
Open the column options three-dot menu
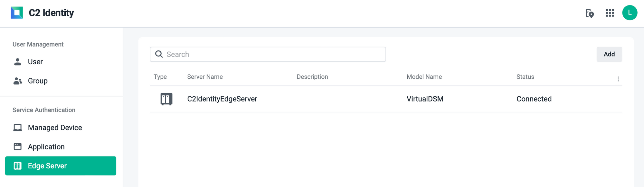click(x=618, y=79)
